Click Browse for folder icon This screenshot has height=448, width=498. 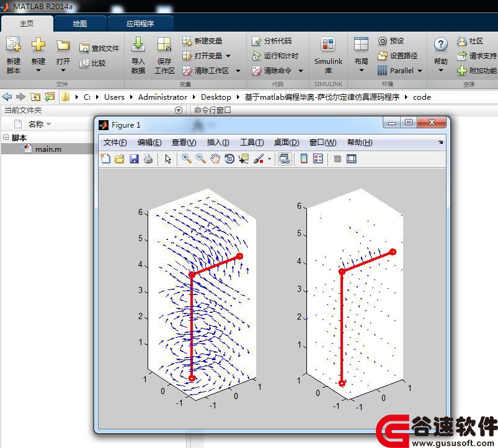pos(50,97)
